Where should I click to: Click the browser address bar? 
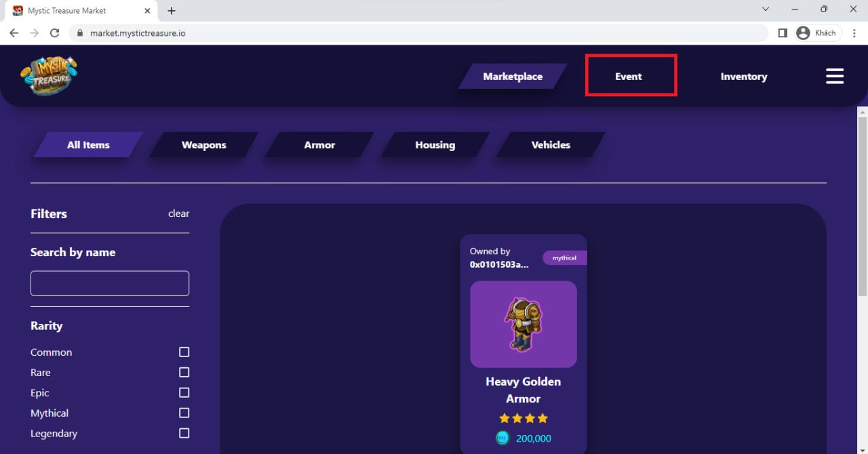click(x=418, y=33)
